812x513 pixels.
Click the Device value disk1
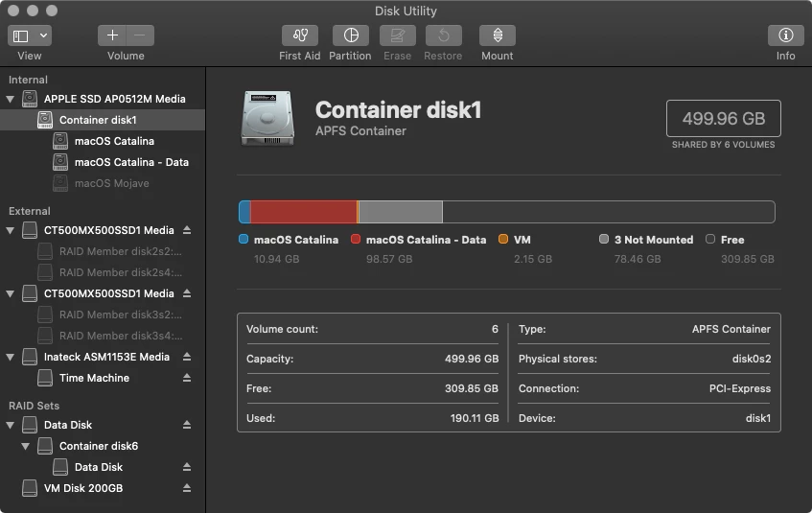tap(758, 418)
